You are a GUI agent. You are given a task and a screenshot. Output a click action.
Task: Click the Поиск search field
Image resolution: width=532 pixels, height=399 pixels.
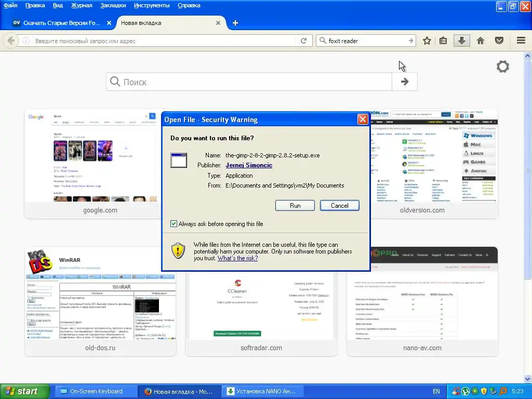point(249,82)
